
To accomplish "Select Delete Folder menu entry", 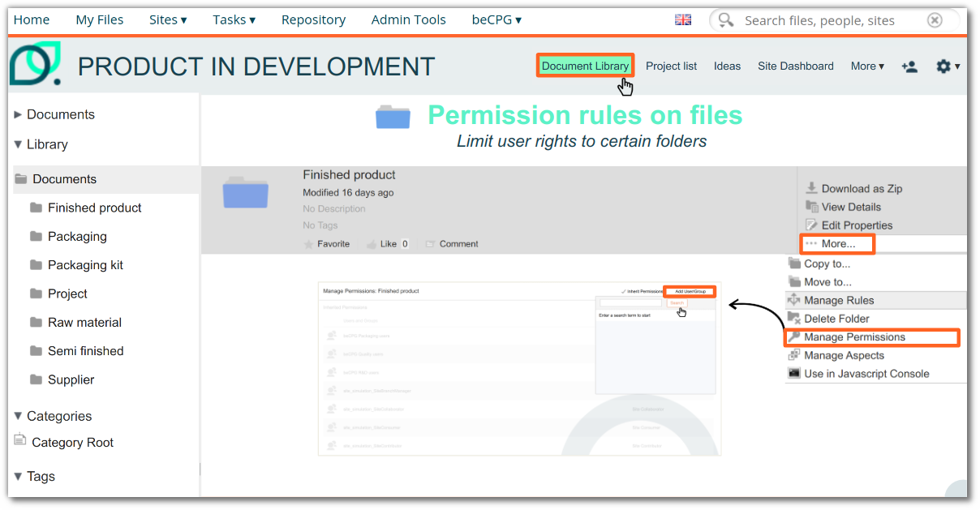I will point(836,319).
